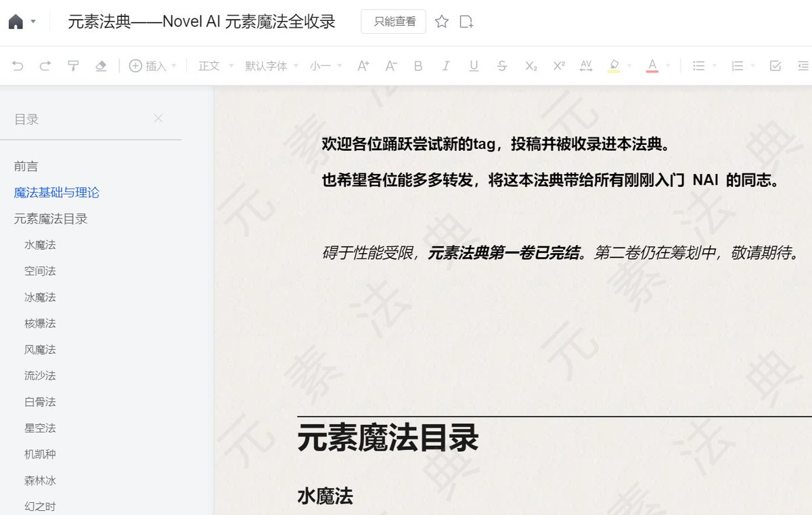Apply yellow highlight color
This screenshot has width=812, height=515.
pos(614,66)
